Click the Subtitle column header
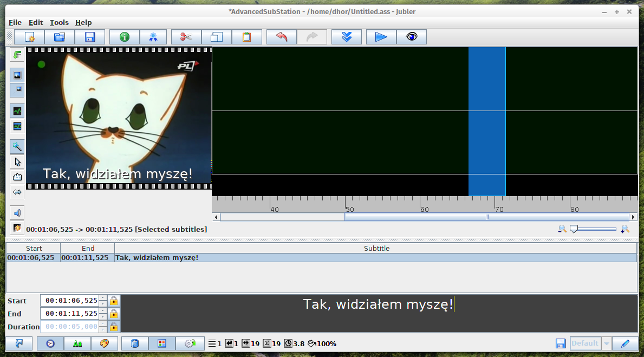The image size is (644, 357). coord(376,248)
